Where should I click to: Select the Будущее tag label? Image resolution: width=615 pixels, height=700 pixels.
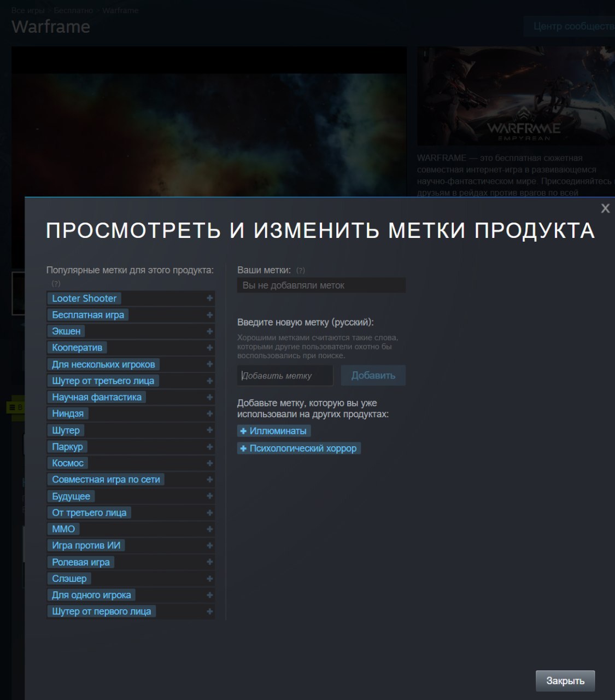71,496
